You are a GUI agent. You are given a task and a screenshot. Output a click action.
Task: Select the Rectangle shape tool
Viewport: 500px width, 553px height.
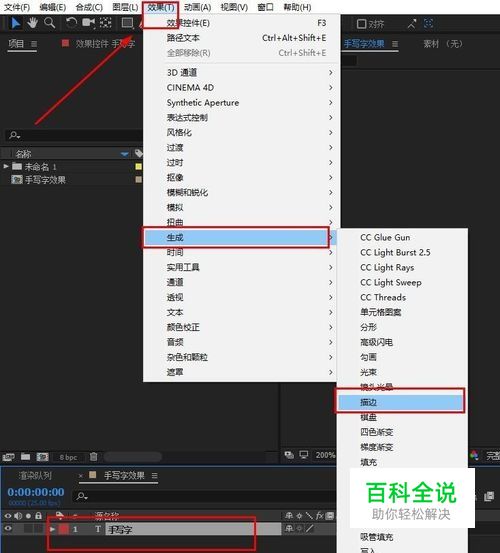coord(127,23)
